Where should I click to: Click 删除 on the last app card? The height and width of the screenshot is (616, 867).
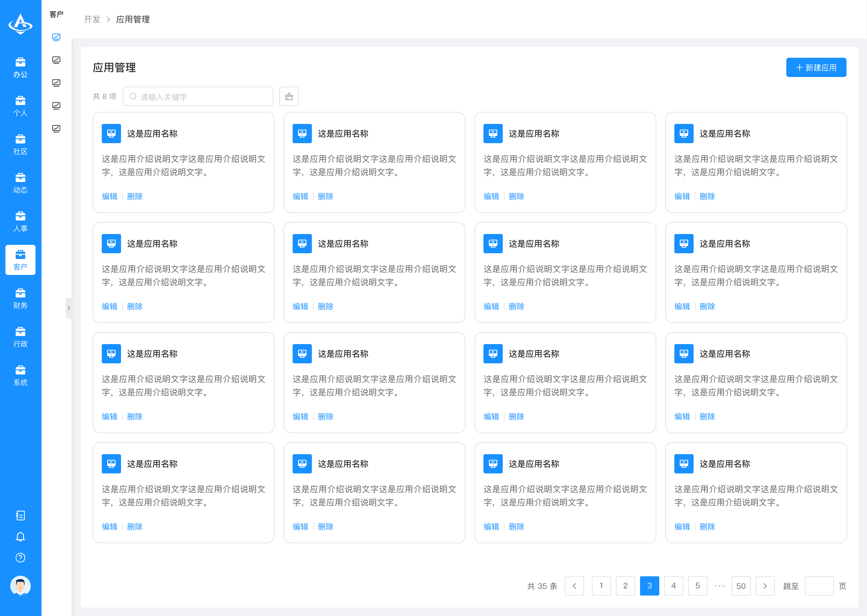tap(707, 526)
